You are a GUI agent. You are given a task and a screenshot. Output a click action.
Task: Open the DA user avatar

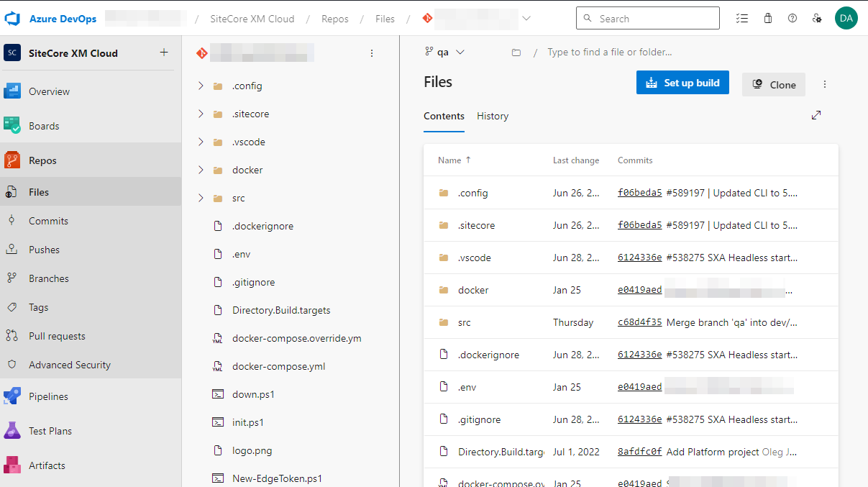coord(846,17)
